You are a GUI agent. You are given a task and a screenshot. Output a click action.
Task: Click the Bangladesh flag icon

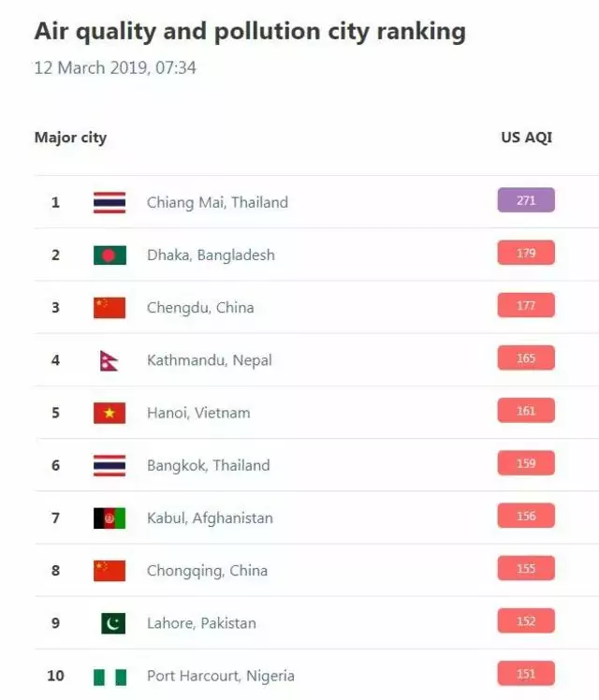tap(110, 255)
